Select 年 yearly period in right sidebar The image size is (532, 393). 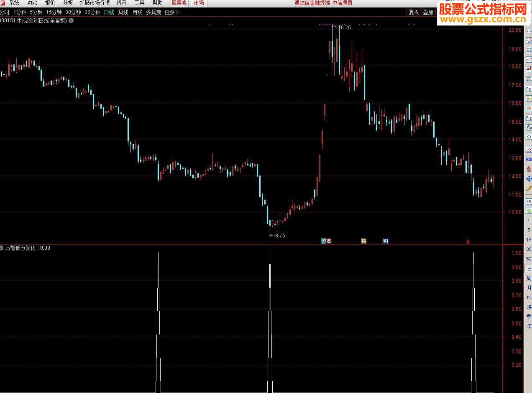coord(529,327)
